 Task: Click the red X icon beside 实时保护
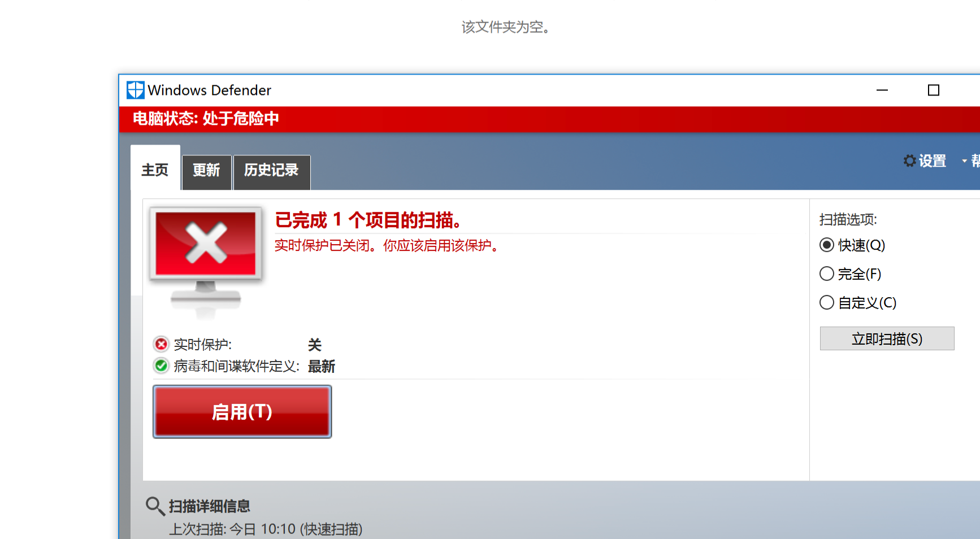[161, 344]
